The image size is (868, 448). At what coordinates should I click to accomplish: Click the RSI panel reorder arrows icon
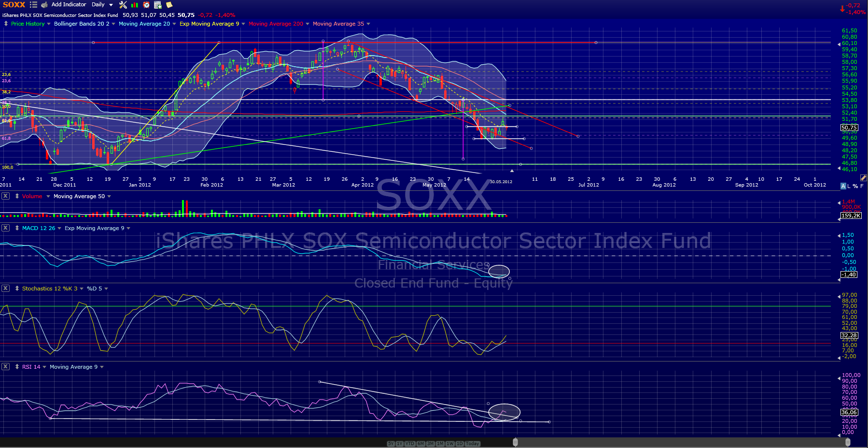click(17, 367)
